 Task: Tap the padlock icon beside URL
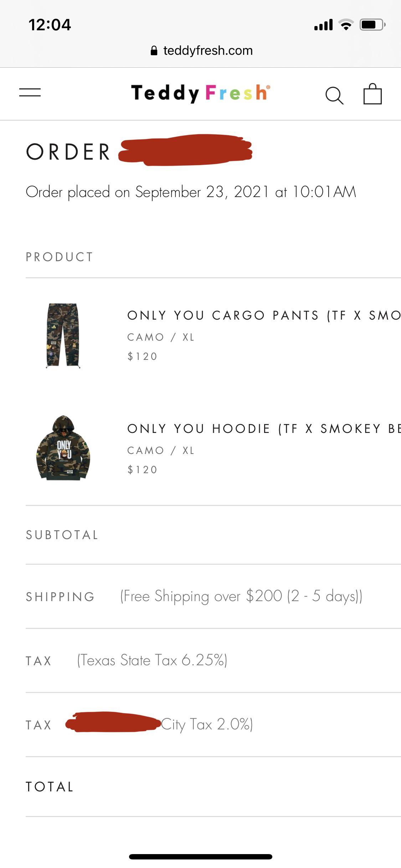(x=154, y=51)
